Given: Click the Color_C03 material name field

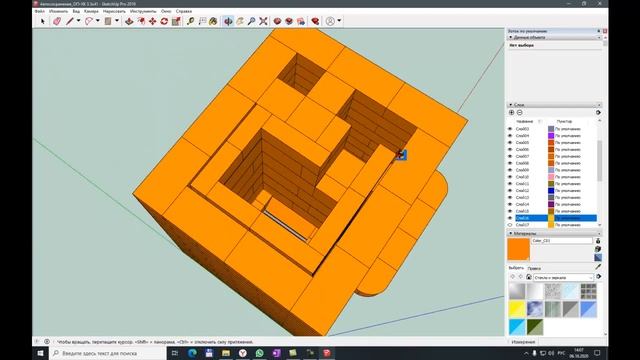Looking at the screenshot, I should [x=562, y=241].
